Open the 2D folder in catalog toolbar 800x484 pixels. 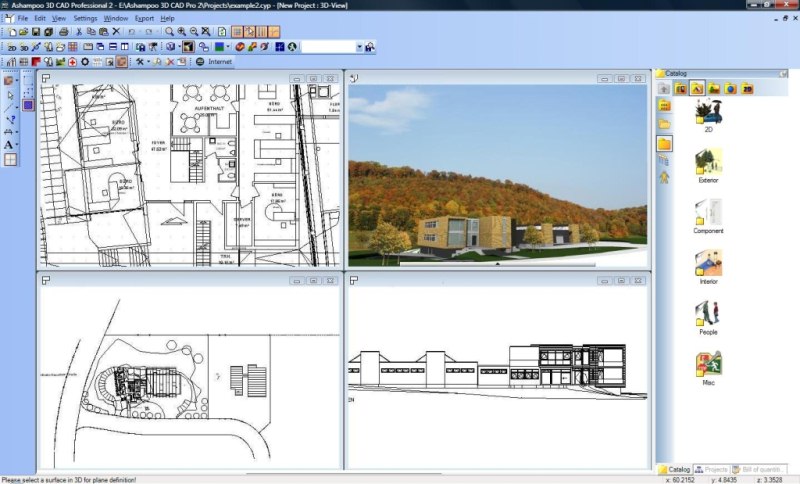(x=747, y=89)
